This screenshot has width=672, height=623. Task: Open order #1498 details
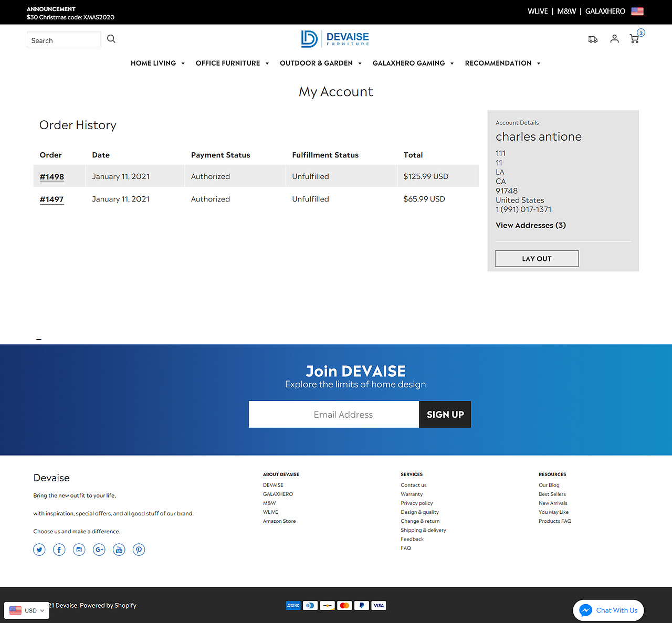(52, 177)
